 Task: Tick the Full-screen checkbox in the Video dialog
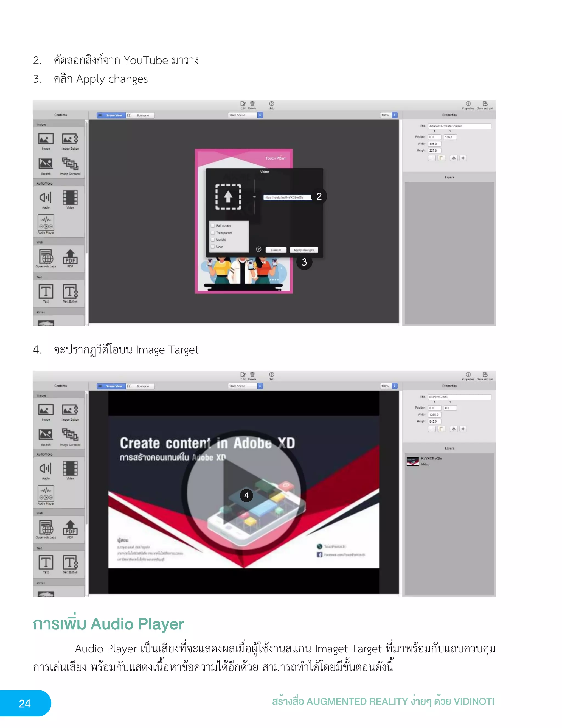pos(213,226)
